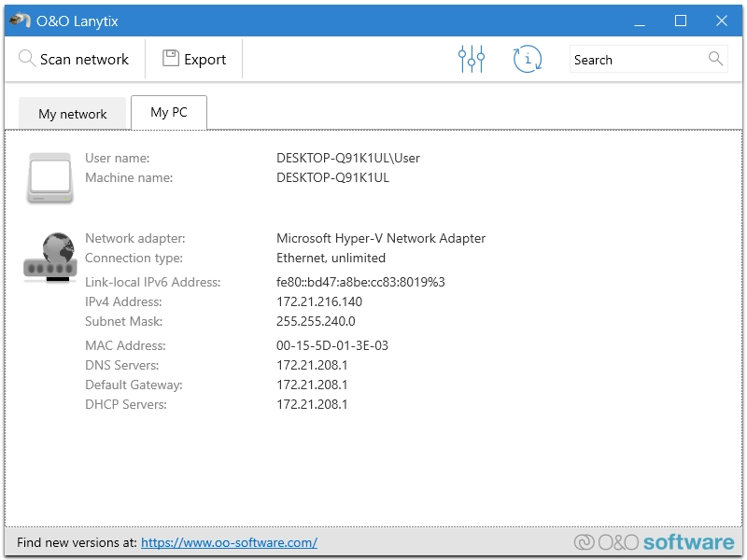This screenshot has height=560, width=747.
Task: Select the IPv4 address 172.21.216.140
Action: pos(318,301)
